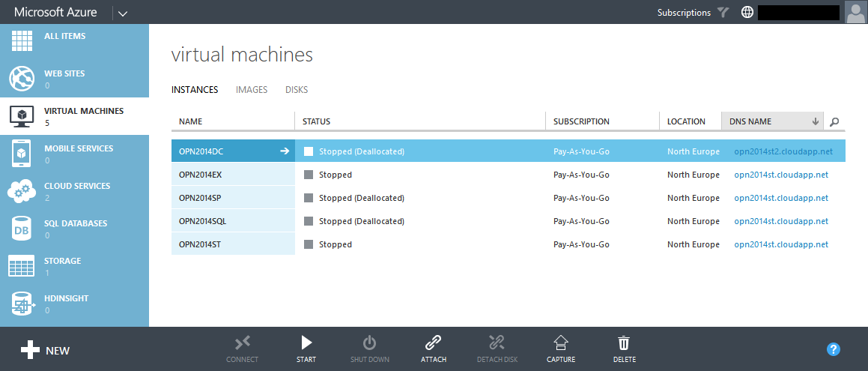The image size is (868, 371).
Task: Click the Subscriptions filter funnel icon
Action: click(x=723, y=12)
